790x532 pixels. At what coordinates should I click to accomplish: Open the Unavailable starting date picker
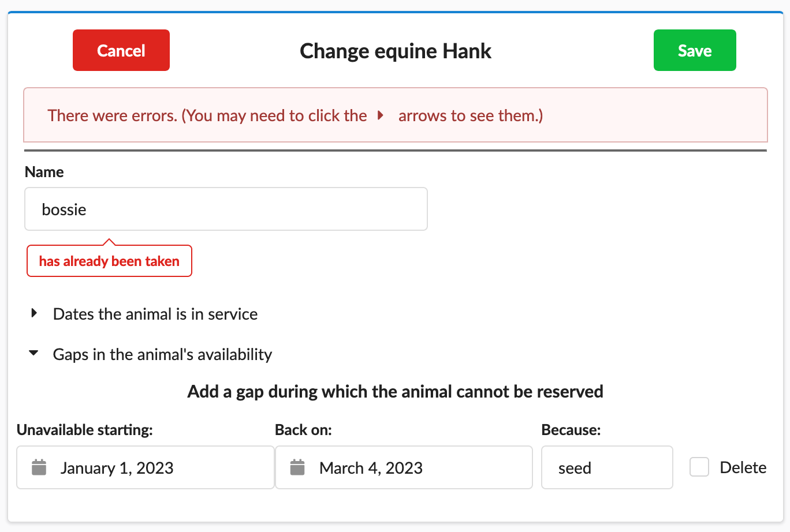point(145,467)
